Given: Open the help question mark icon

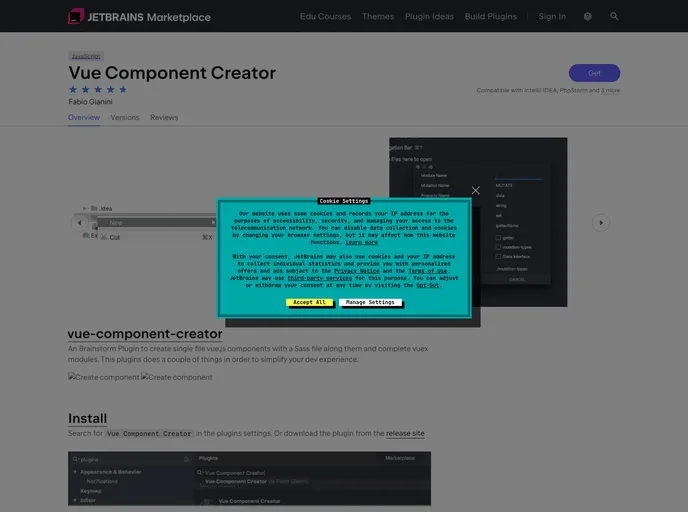Looking at the screenshot, I should click(x=588, y=17).
